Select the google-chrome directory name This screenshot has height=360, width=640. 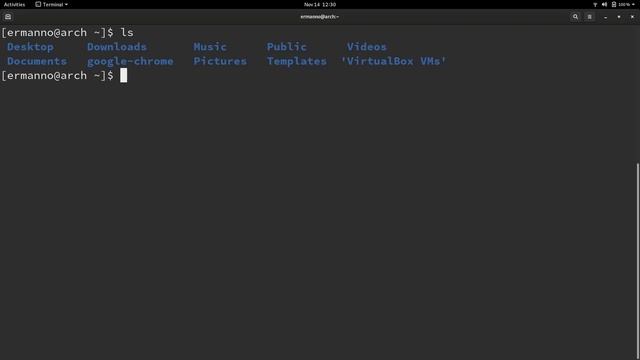[x=130, y=62]
